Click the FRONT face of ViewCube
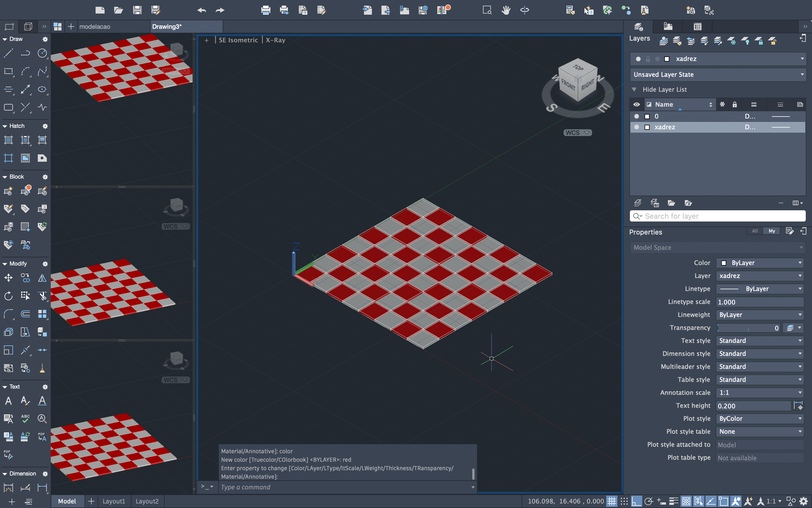This screenshot has height=508, width=812. click(x=568, y=85)
